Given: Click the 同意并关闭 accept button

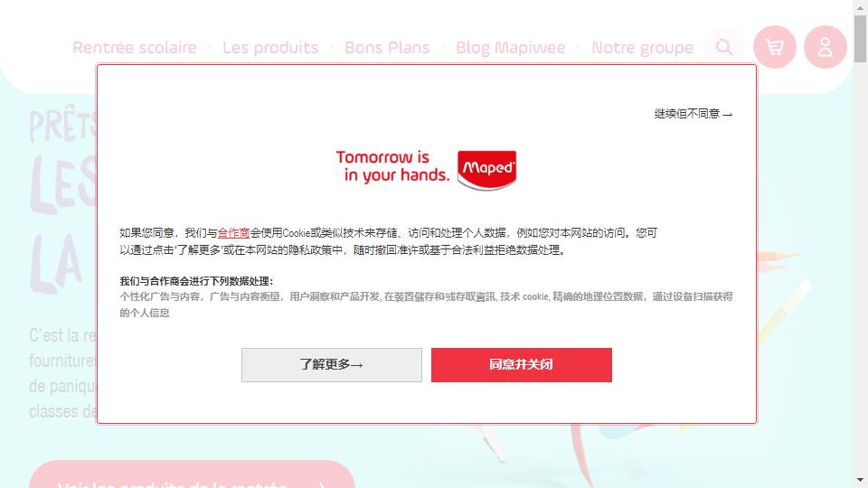Looking at the screenshot, I should [x=522, y=364].
